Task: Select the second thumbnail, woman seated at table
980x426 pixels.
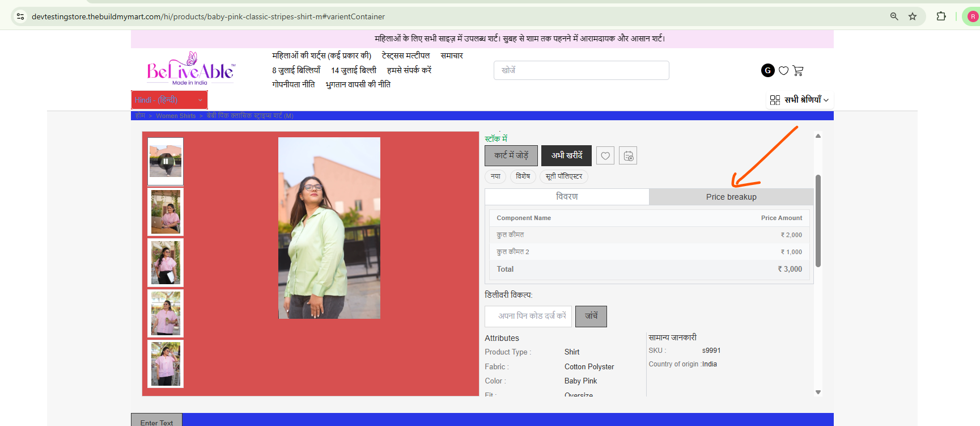Action: (x=166, y=212)
